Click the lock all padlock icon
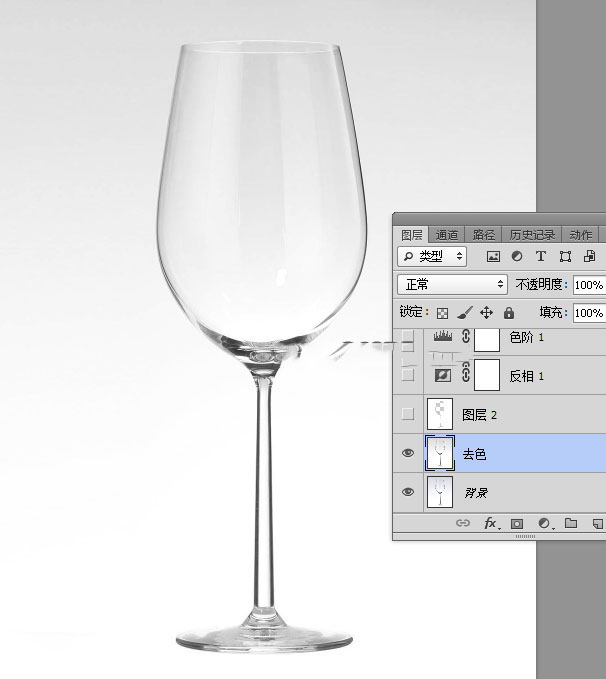 pyautogui.click(x=509, y=313)
